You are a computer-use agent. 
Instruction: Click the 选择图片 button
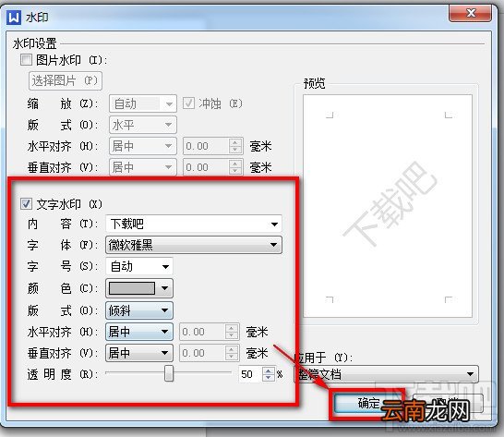[66, 80]
